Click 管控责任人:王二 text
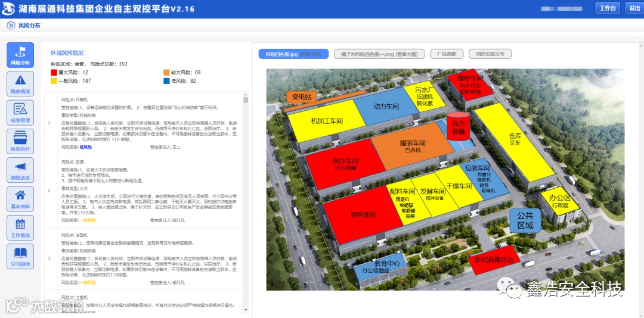Screen dimensions: 644x318 point(165,147)
